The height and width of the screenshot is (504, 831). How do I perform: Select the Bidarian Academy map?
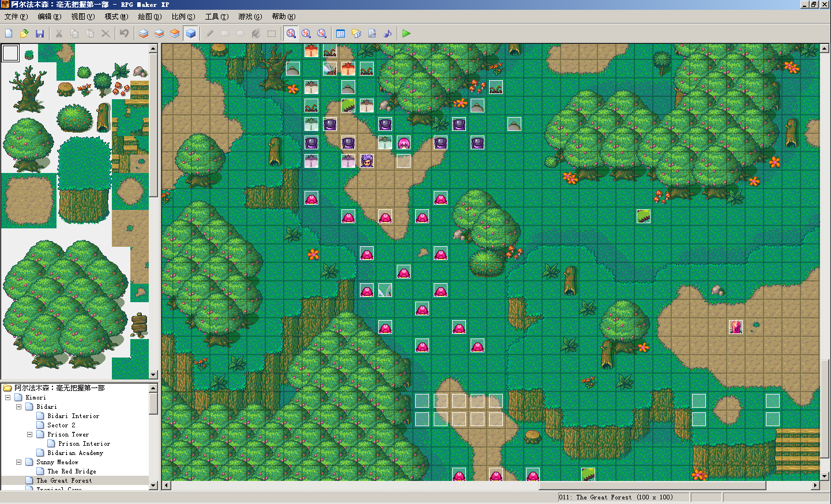[x=75, y=453]
